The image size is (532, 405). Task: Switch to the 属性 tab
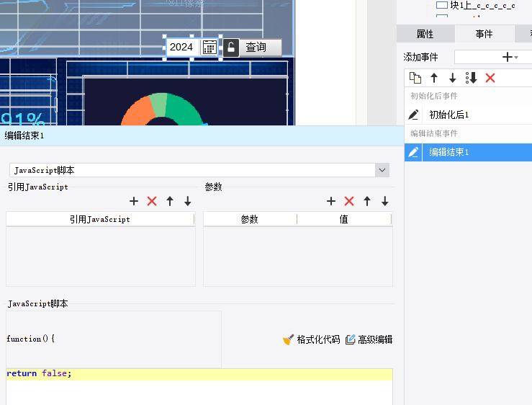[x=425, y=34]
